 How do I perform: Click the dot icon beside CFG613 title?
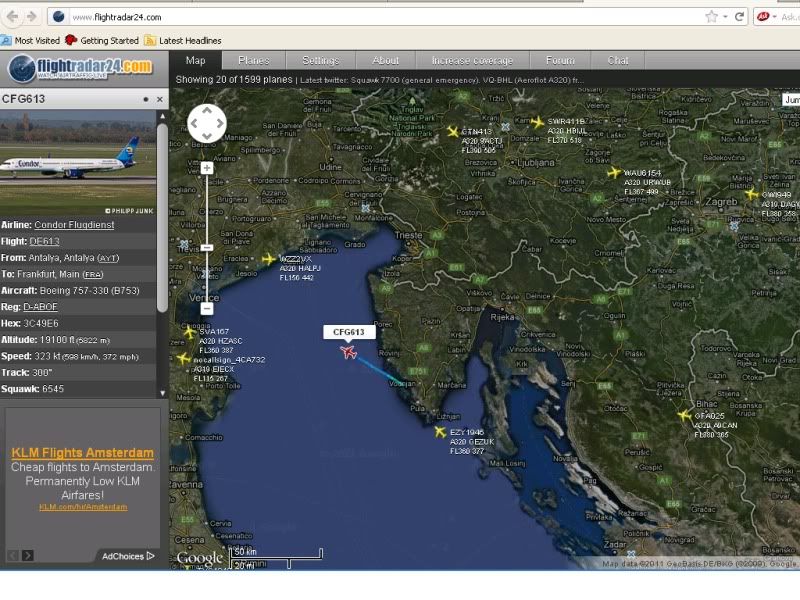click(x=146, y=99)
